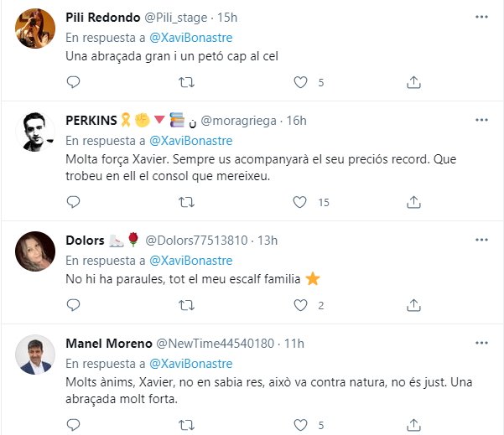Open @XaviBonastre link in Manel Moreno's reply
This screenshot has height=435, width=504.
(x=190, y=364)
